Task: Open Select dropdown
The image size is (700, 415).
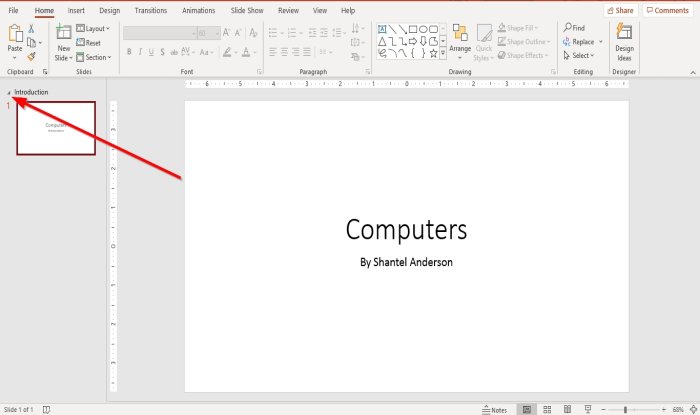Action: (x=579, y=55)
